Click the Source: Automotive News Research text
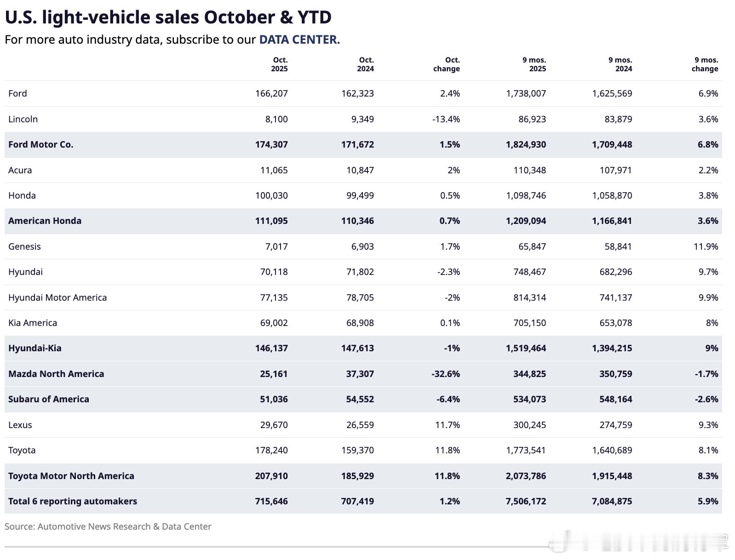 coord(108,526)
